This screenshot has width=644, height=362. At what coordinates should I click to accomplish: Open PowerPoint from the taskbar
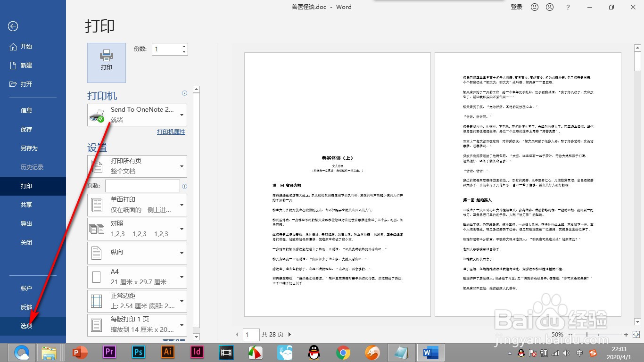tap(81, 352)
